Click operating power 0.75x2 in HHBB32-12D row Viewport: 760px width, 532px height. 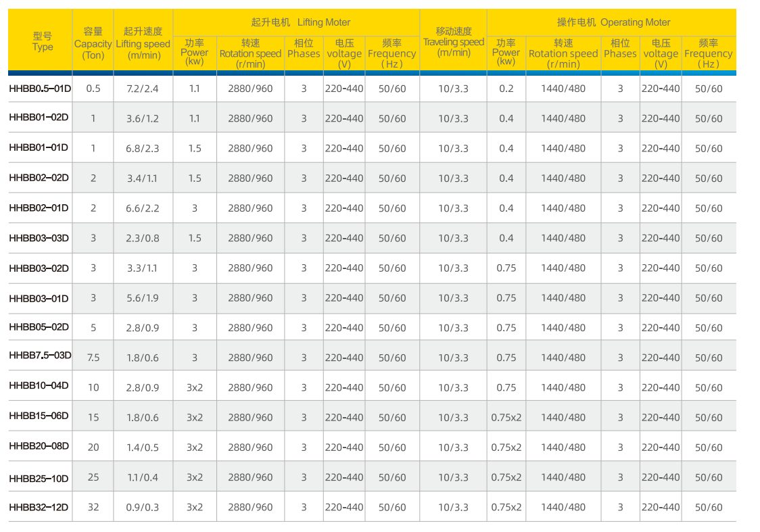pos(506,508)
